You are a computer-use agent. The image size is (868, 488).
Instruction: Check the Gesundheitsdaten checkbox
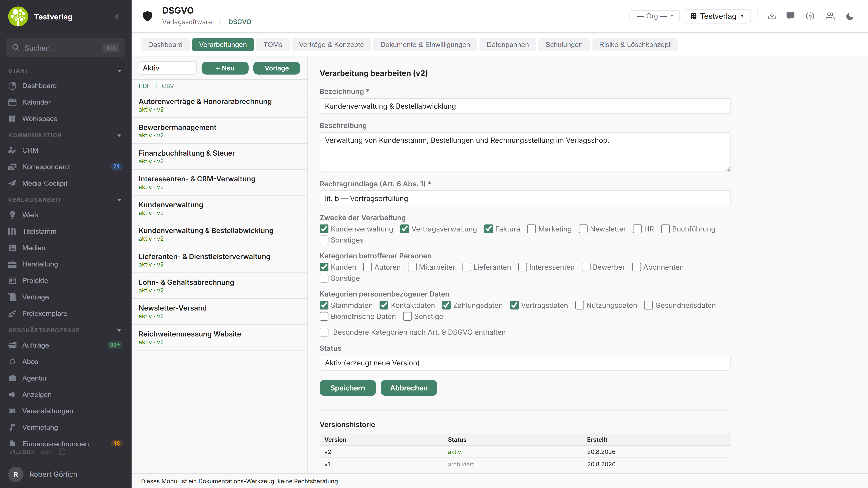pyautogui.click(x=648, y=305)
